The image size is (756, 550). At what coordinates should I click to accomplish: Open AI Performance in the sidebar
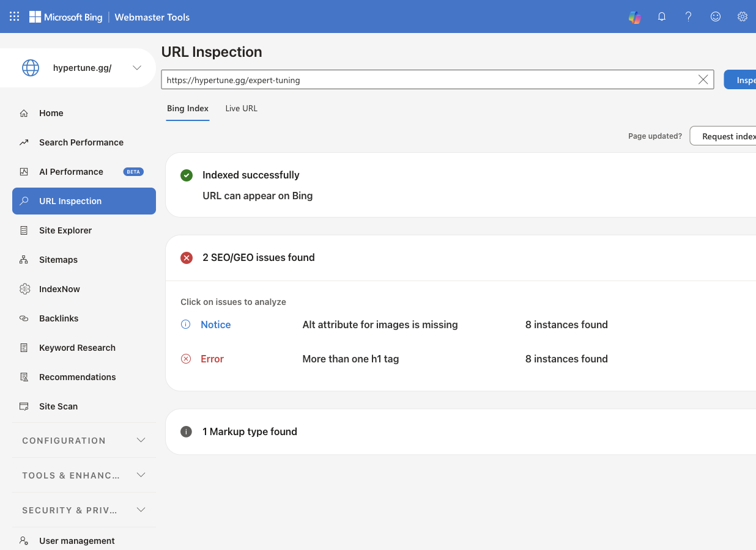click(x=84, y=172)
